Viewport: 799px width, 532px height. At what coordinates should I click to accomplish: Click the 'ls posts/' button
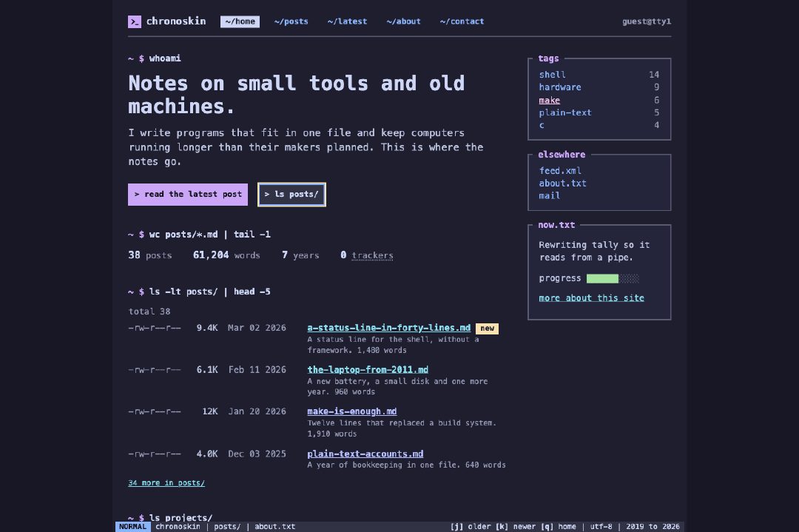(x=291, y=194)
